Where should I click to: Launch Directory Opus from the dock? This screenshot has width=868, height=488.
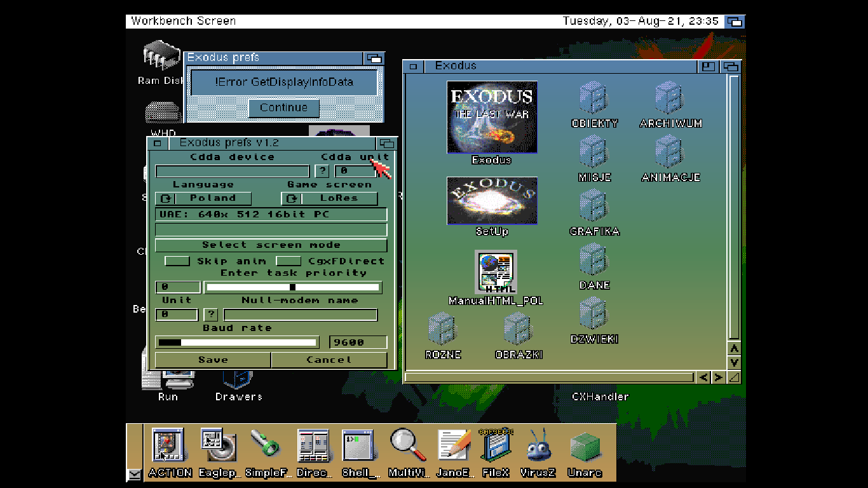313,445
